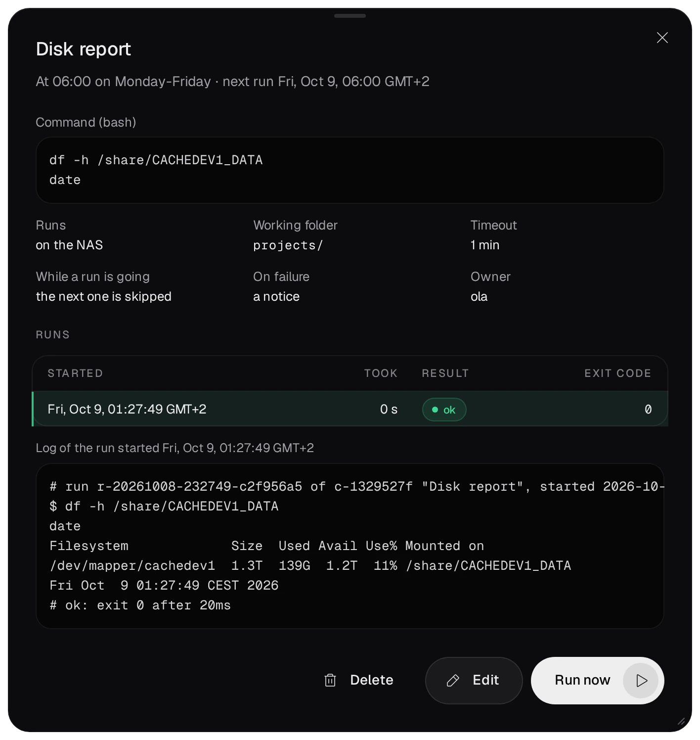This screenshot has height=740, width=700.
Task: Click the log line # ok: exit 0 after 20ms
Action: (140, 605)
